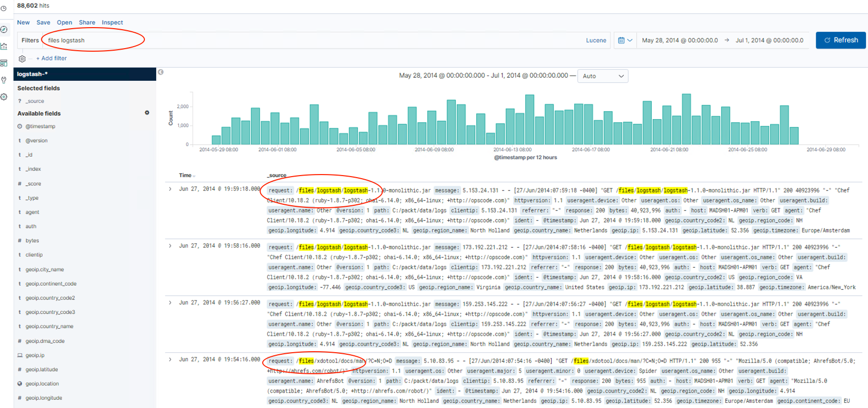The image size is (868, 408).
Task: Open the Dev Tools wrench icon in sidebar
Action: [x=4, y=80]
